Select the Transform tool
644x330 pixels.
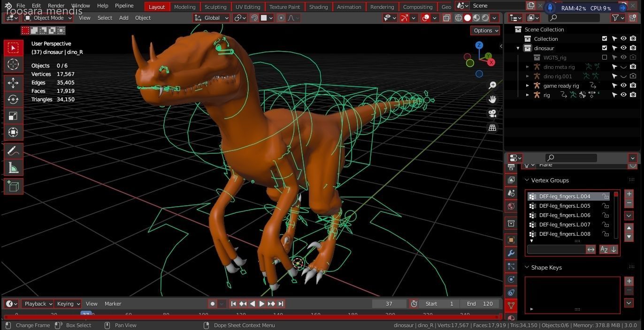(x=13, y=132)
